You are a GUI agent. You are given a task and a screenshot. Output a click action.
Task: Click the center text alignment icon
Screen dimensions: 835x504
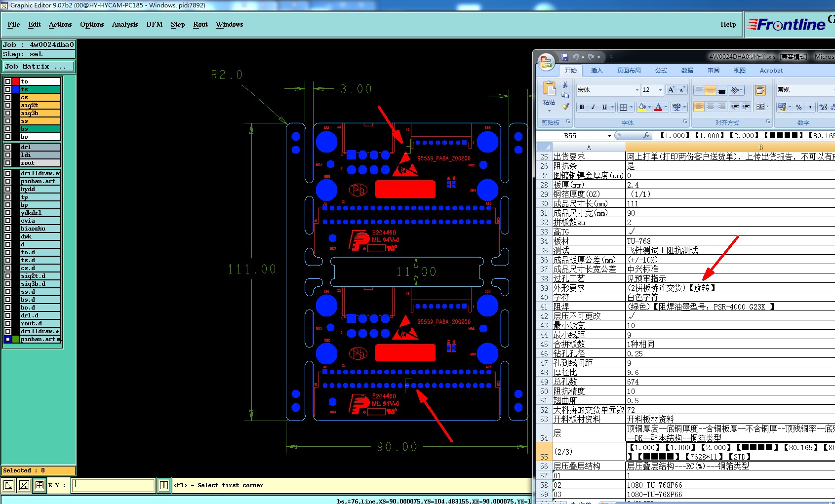point(710,107)
